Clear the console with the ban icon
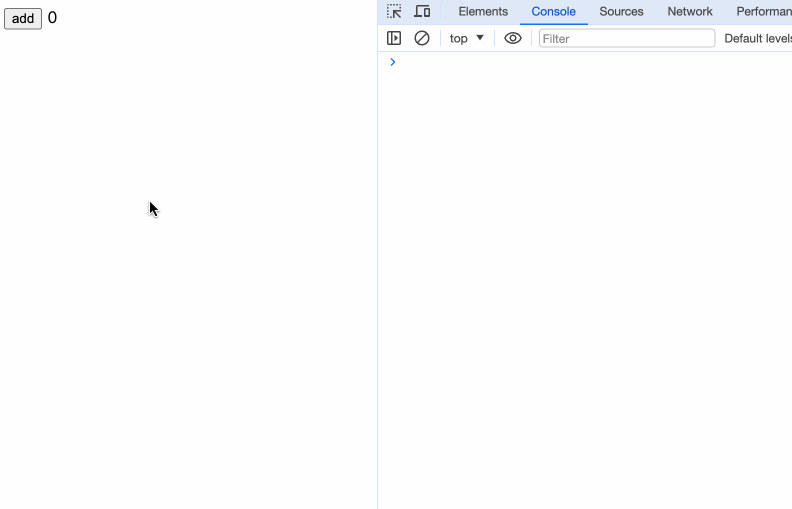 (x=422, y=38)
